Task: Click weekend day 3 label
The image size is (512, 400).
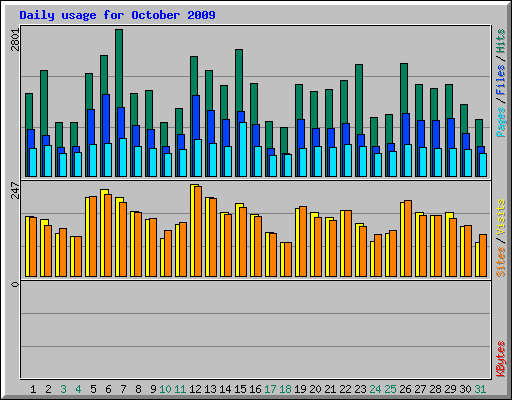Action: click(x=63, y=389)
